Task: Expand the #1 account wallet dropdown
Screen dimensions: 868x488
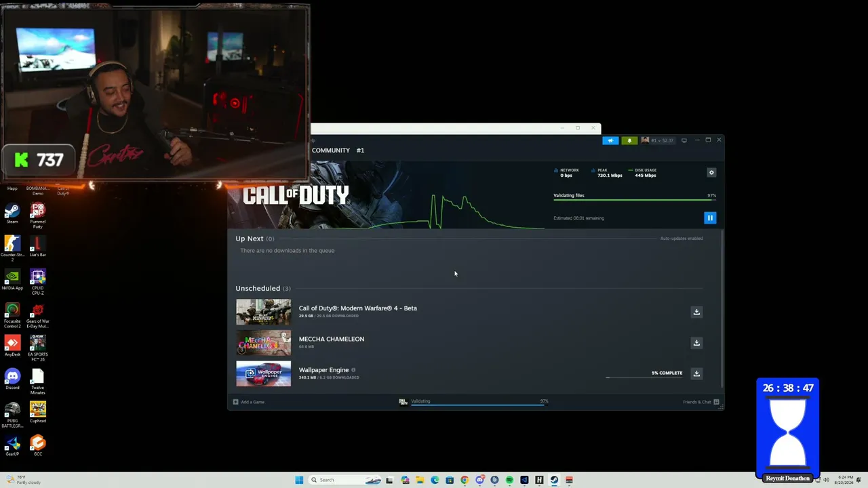Action: click(658, 140)
